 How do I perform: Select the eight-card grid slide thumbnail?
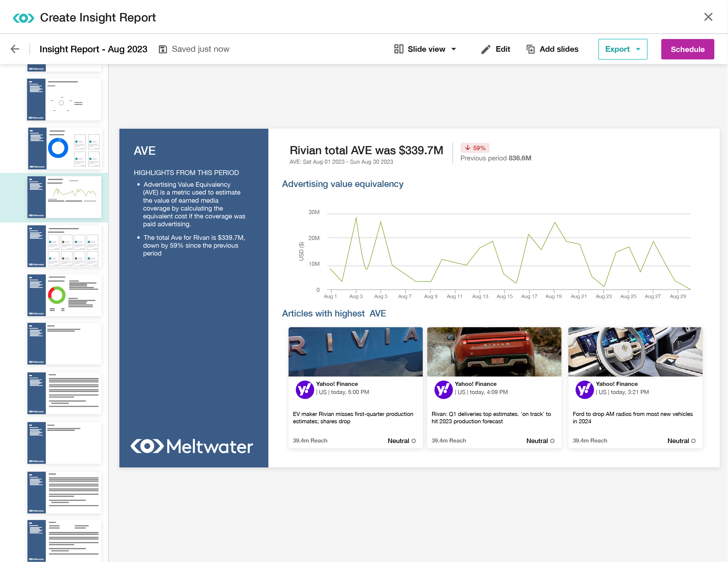(65, 246)
